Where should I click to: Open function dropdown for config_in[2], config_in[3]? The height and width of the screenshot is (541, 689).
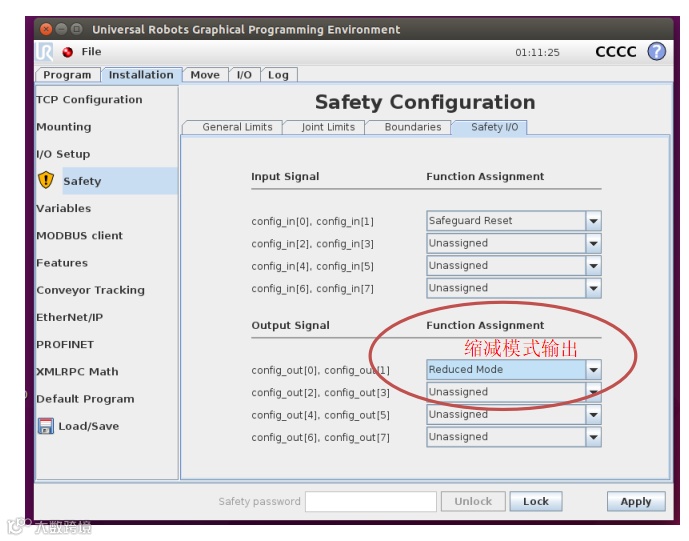[x=514, y=243]
